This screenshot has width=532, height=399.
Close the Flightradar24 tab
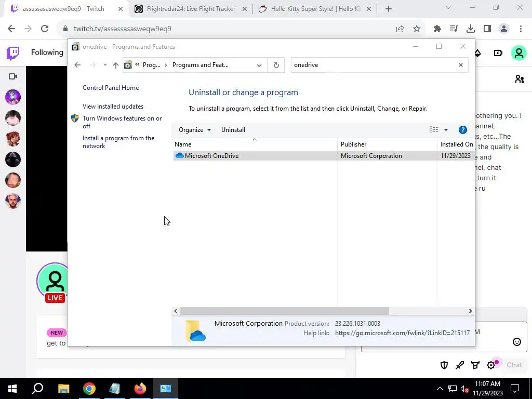(x=245, y=9)
